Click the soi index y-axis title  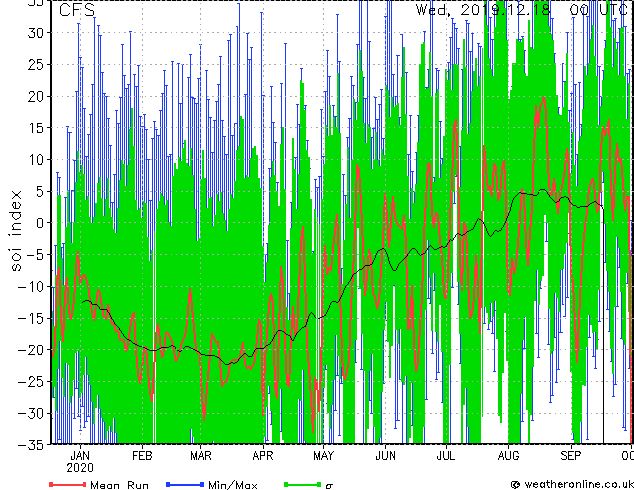15,230
